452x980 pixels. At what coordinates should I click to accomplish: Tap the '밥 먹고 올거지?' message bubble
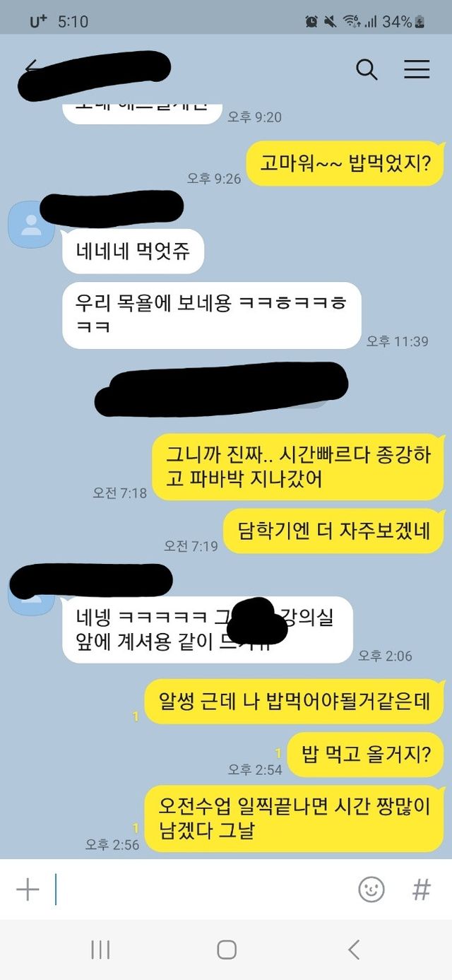(x=366, y=755)
